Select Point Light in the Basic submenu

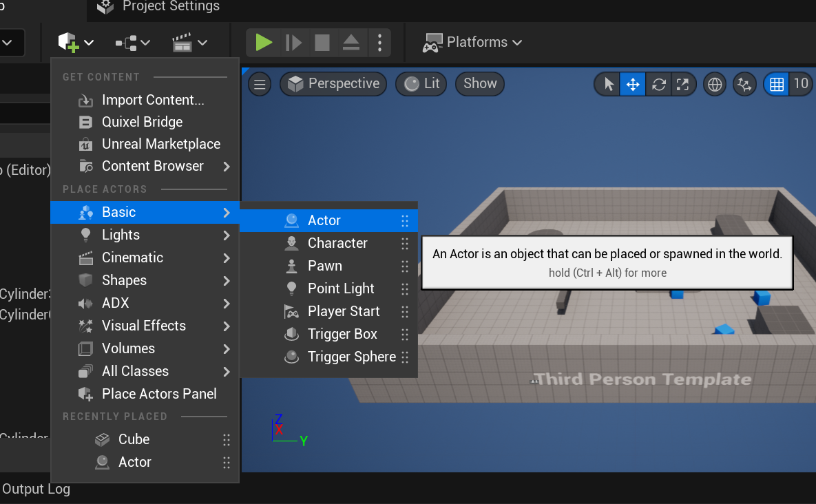[x=328, y=288]
